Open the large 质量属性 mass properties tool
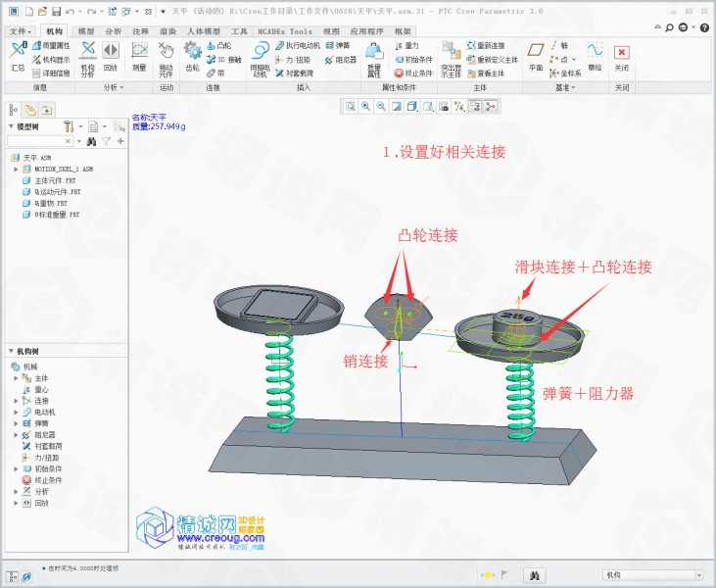The height and width of the screenshot is (588, 716). (x=374, y=60)
